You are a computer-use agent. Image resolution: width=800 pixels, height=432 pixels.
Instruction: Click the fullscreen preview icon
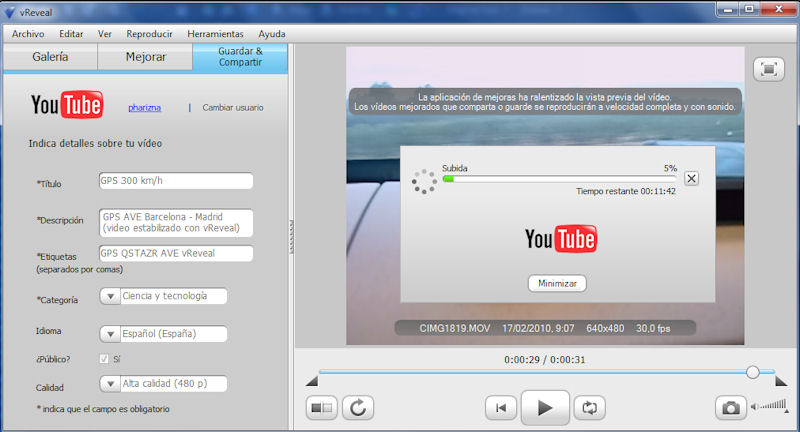click(x=768, y=68)
